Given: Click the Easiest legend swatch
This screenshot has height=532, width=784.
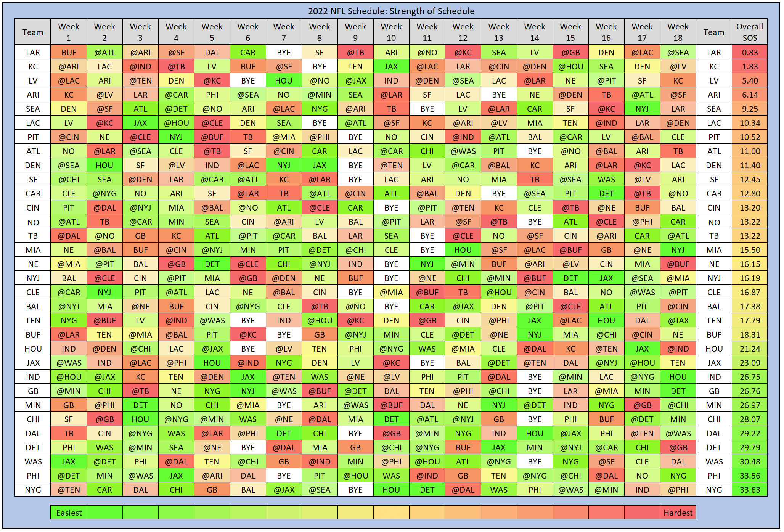Looking at the screenshot, I should tap(69, 513).
